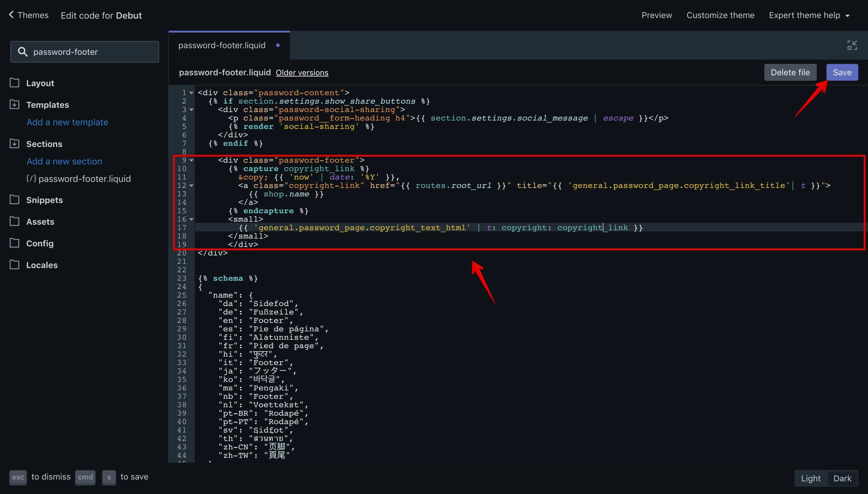
Task: Expand the Assets folder
Action: pos(40,222)
